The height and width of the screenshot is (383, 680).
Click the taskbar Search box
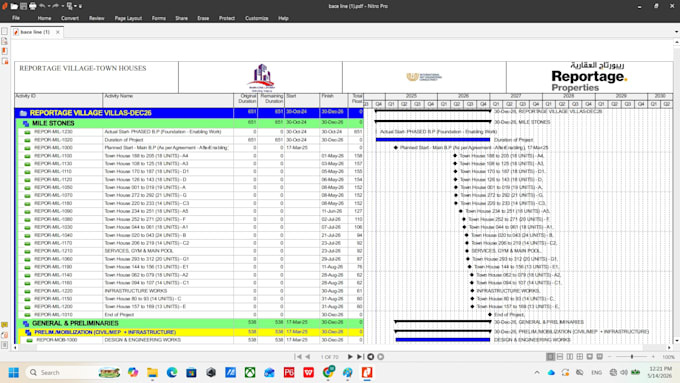point(74,373)
